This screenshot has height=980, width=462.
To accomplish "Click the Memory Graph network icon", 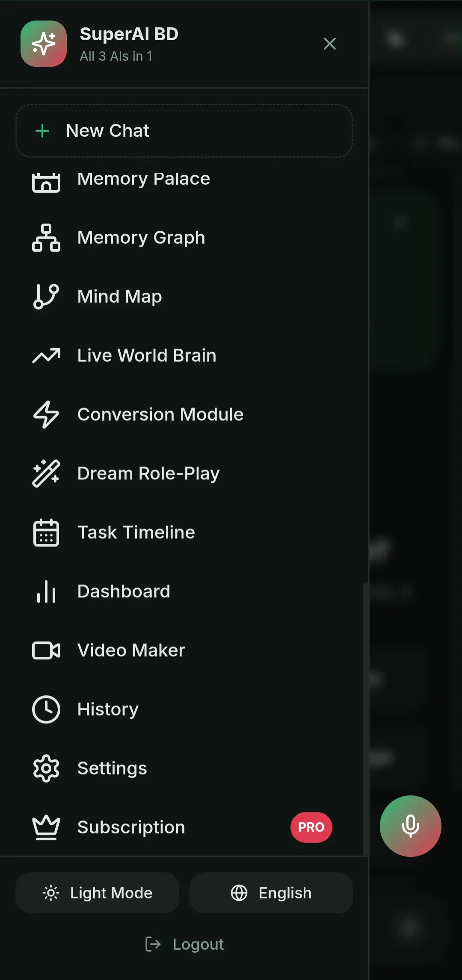I will (46, 238).
